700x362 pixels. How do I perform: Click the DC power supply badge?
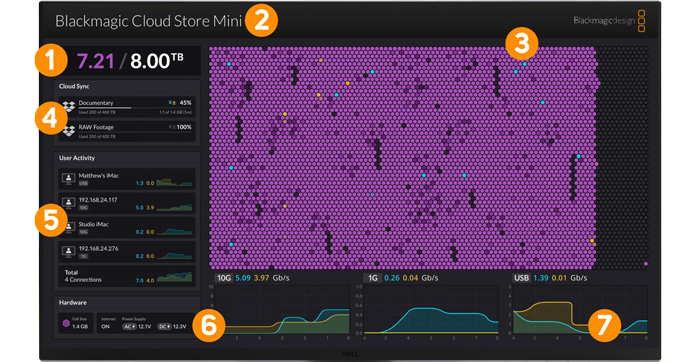point(164,327)
